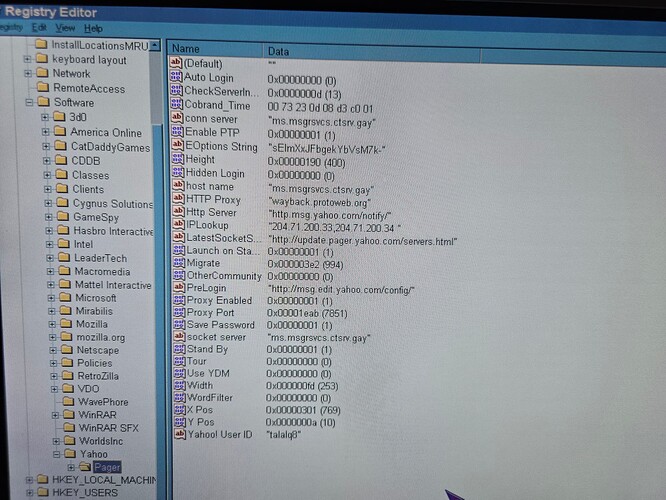Select the OtherCommunity value name
This screenshot has height=500, width=666.
click(224, 276)
